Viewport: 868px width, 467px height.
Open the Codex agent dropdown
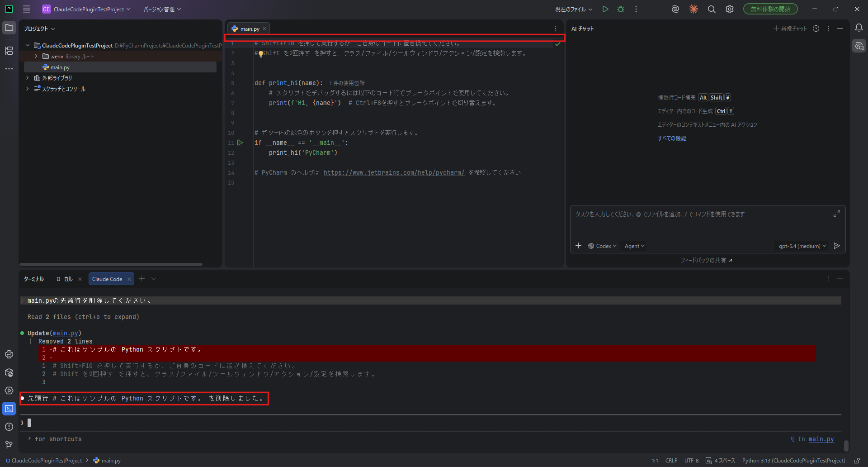tap(603, 246)
